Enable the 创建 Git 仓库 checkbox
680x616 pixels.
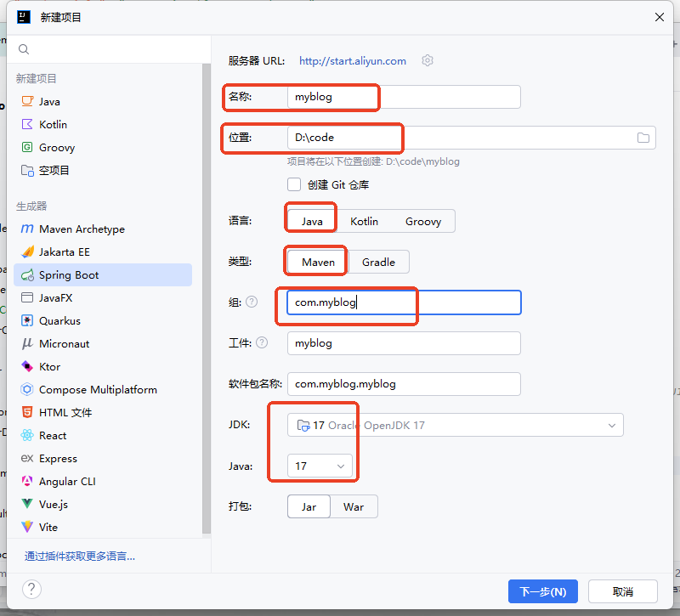(x=294, y=184)
